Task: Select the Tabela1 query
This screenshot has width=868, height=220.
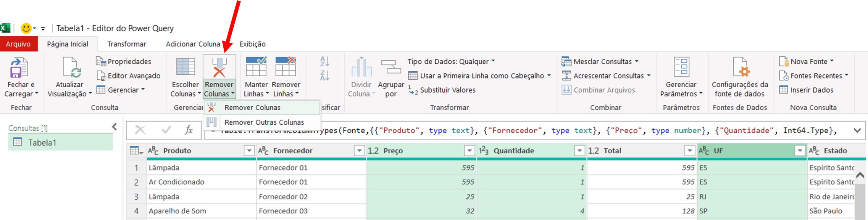Action: coord(60,142)
